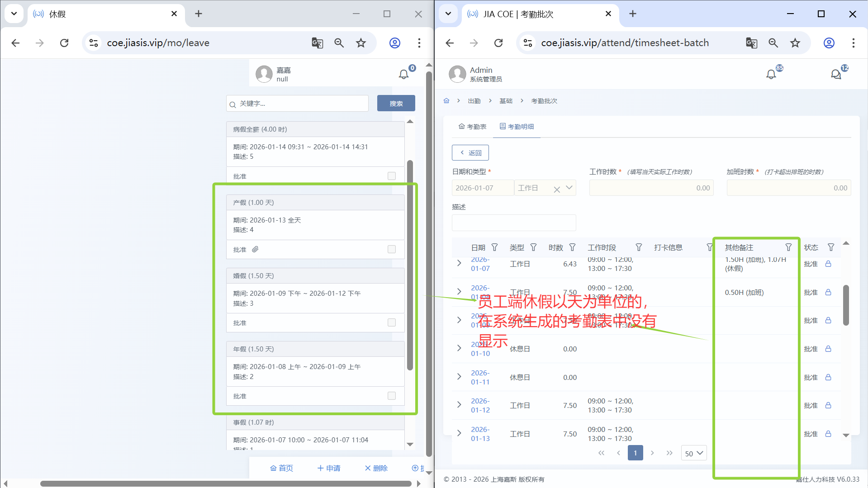Image resolution: width=868 pixels, height=488 pixels.
Task: Open the 申请 tab in bottom navigation
Action: point(329,468)
